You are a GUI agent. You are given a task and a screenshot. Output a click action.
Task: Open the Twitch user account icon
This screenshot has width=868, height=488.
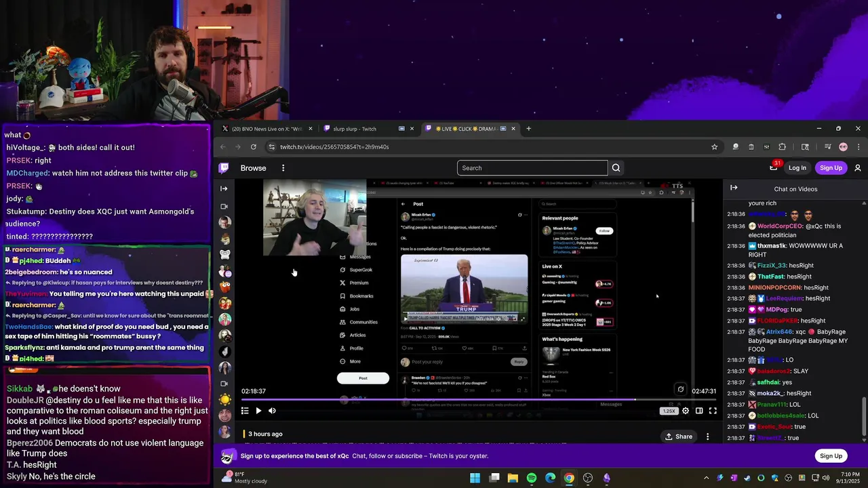coord(858,168)
